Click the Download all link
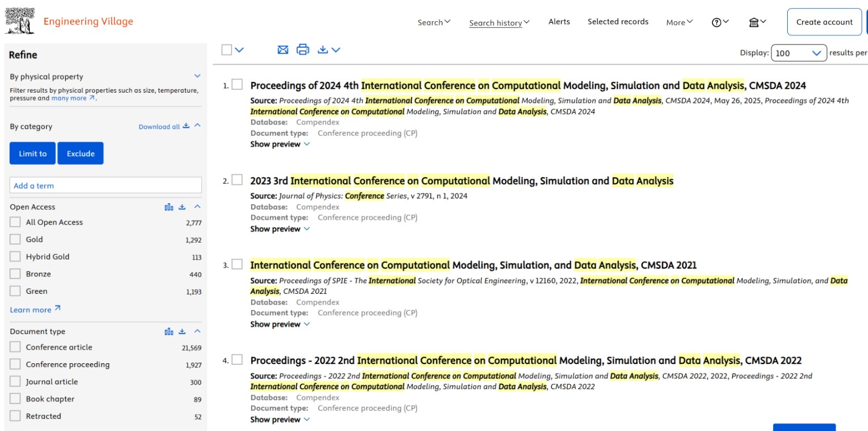Image resolution: width=868 pixels, height=431 pixels. [x=159, y=127]
